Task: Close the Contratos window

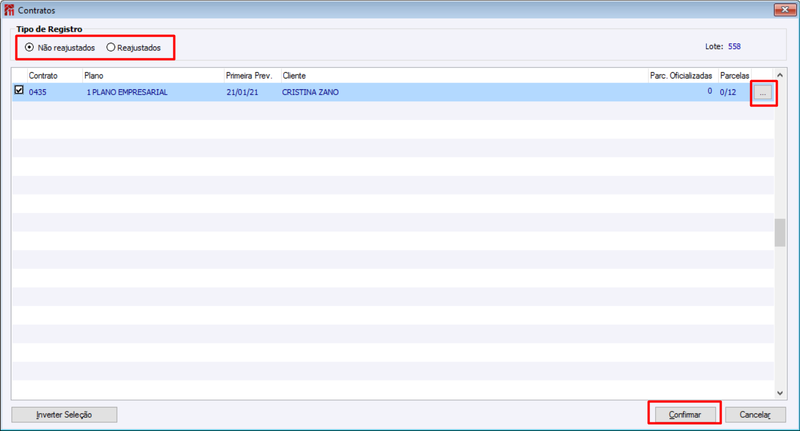Action: pyautogui.click(x=784, y=10)
